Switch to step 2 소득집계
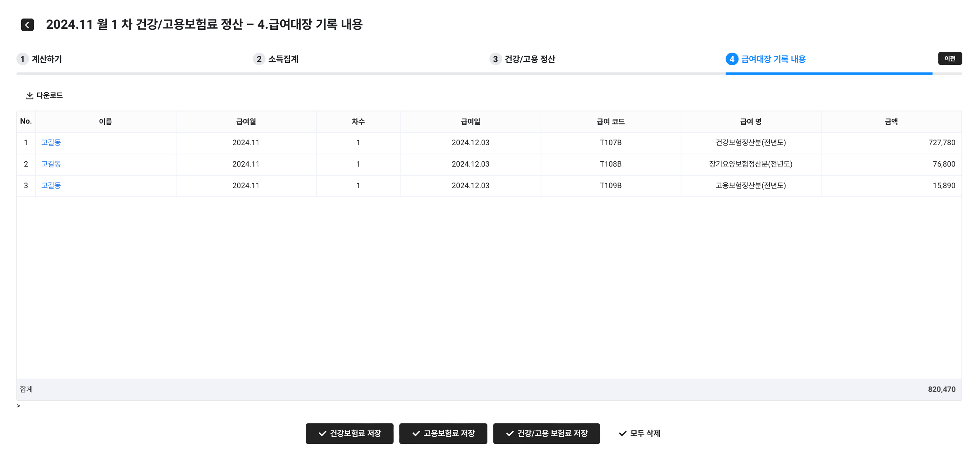The image size is (980, 455). tap(276, 59)
